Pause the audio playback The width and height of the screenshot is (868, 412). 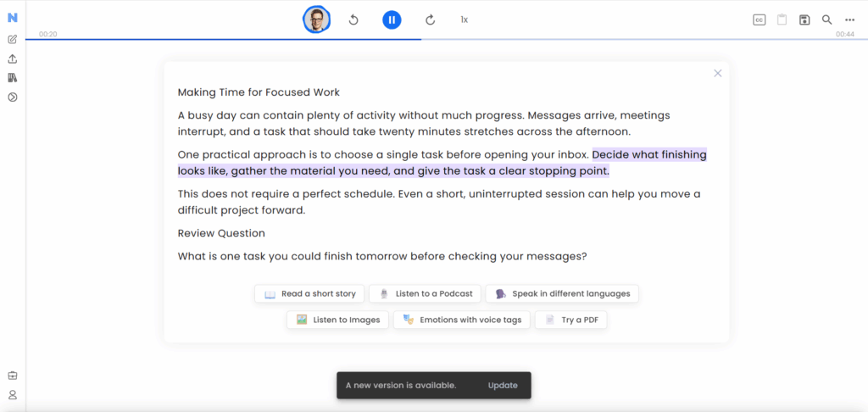click(392, 20)
